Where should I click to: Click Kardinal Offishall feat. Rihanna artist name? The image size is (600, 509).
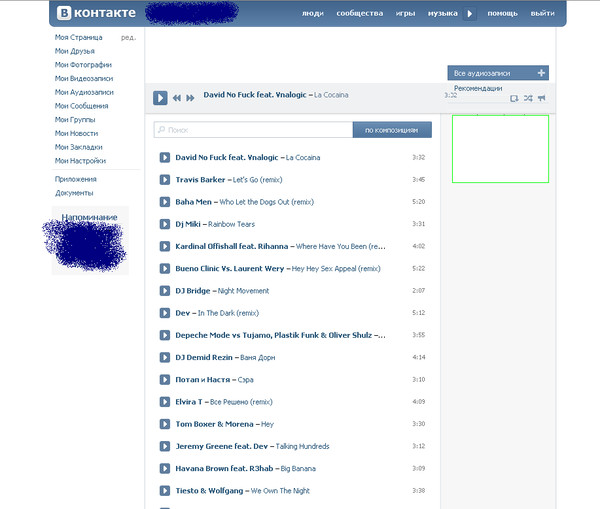pos(232,246)
